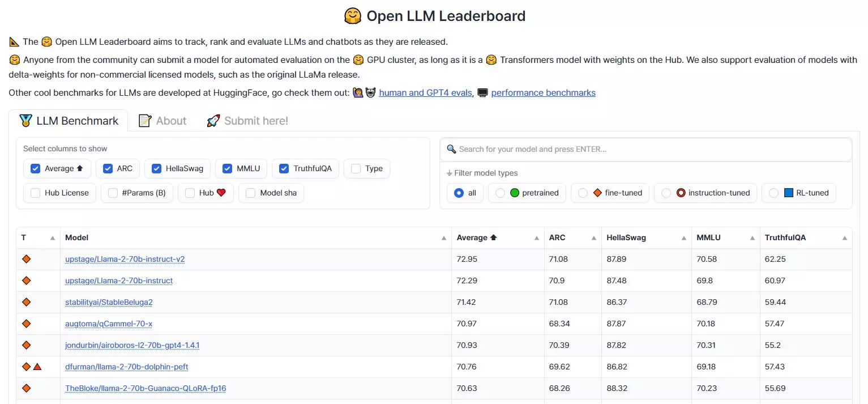Click the 70.31 MMLU score cell
This screenshot has height=404, width=868.
click(x=725, y=345)
